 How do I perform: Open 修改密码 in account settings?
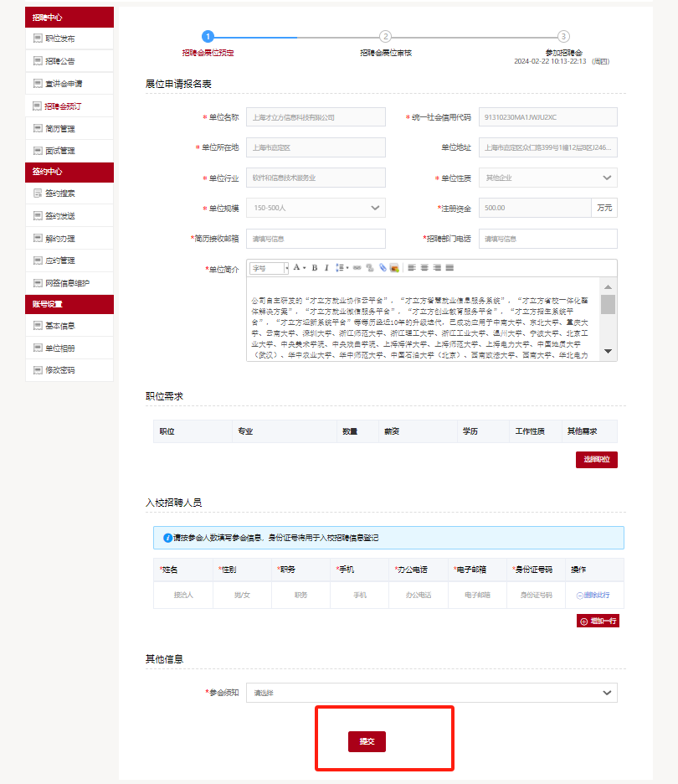[x=59, y=370]
